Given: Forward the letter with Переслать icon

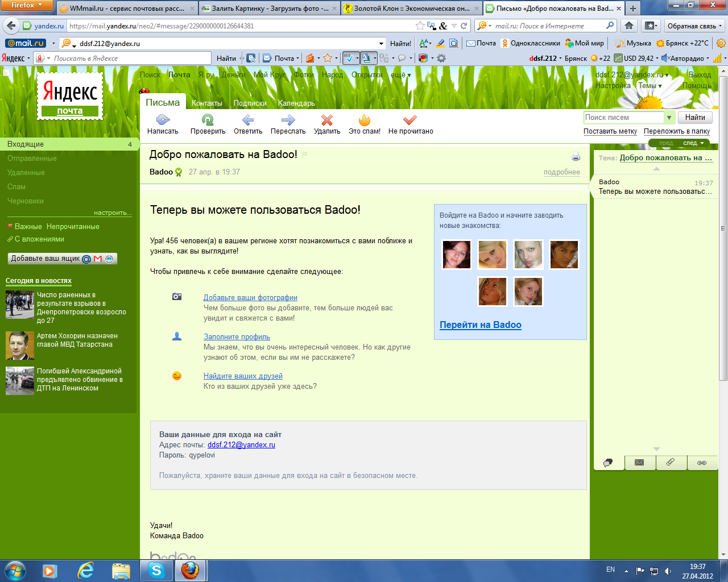Looking at the screenshot, I should [x=288, y=120].
